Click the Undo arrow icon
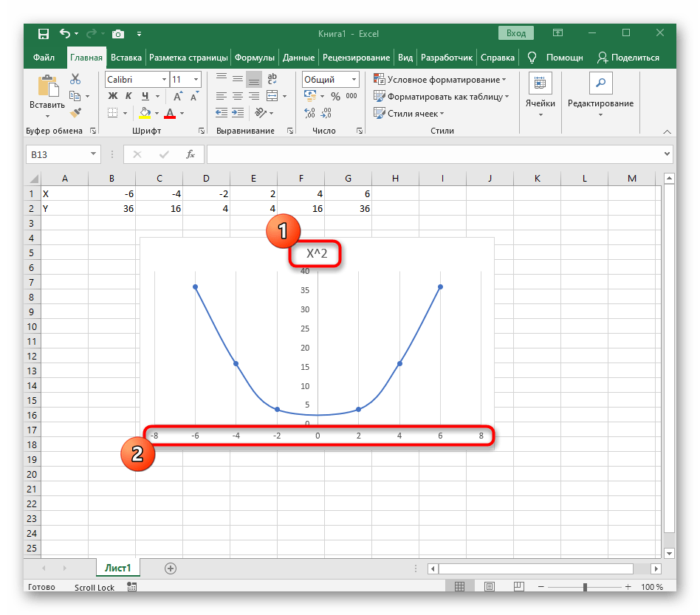 pos(65,33)
